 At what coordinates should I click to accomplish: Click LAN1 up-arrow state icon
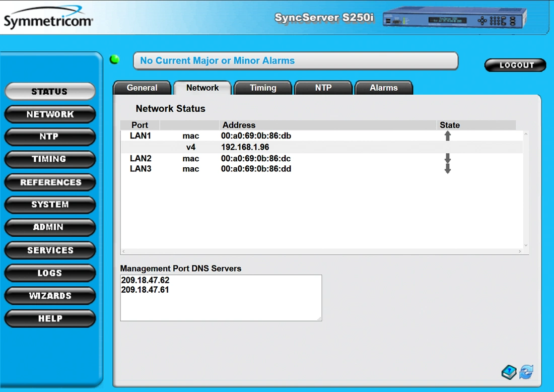pyautogui.click(x=448, y=136)
